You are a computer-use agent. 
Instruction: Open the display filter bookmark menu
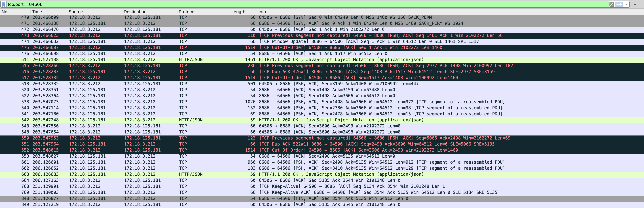point(3,4)
